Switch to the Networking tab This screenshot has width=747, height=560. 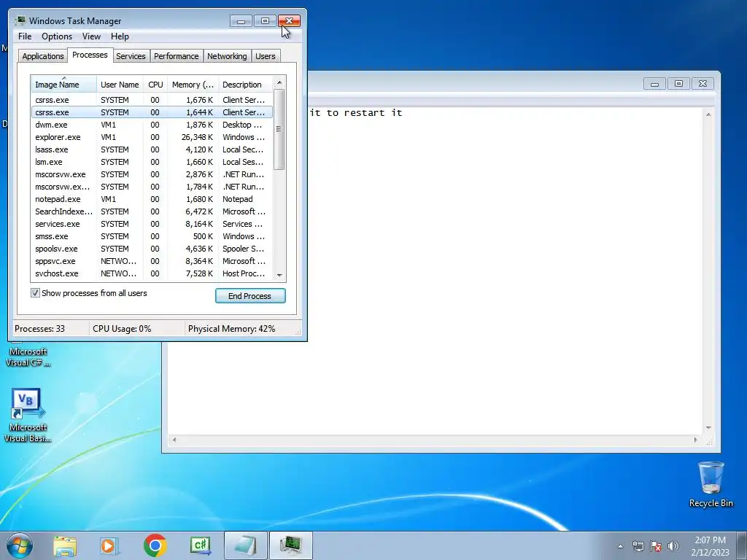[227, 56]
